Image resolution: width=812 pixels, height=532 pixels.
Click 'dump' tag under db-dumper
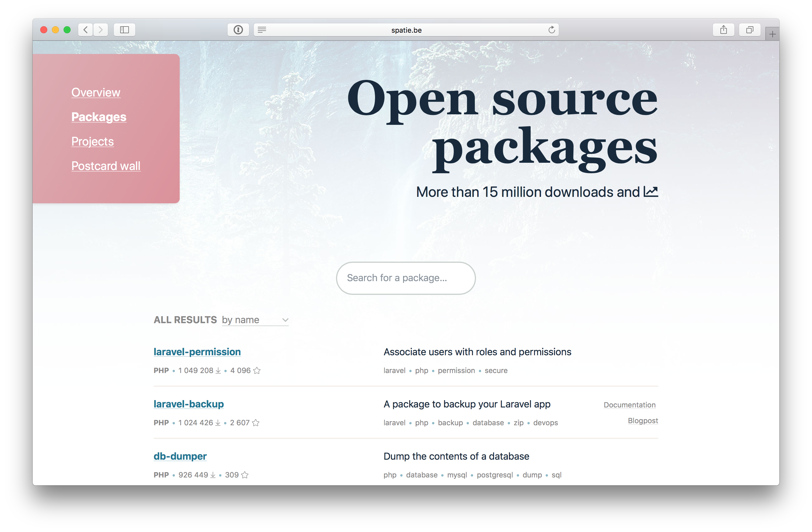coord(532,475)
